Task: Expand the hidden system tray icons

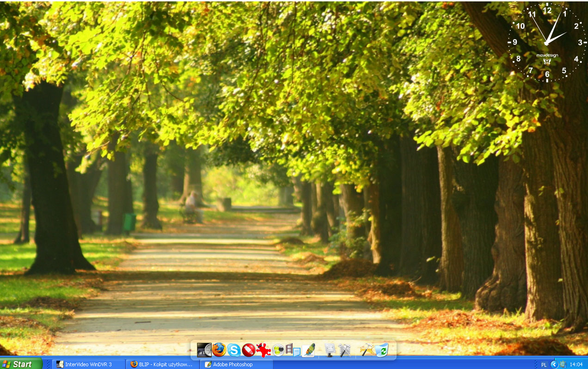Action: click(553, 364)
